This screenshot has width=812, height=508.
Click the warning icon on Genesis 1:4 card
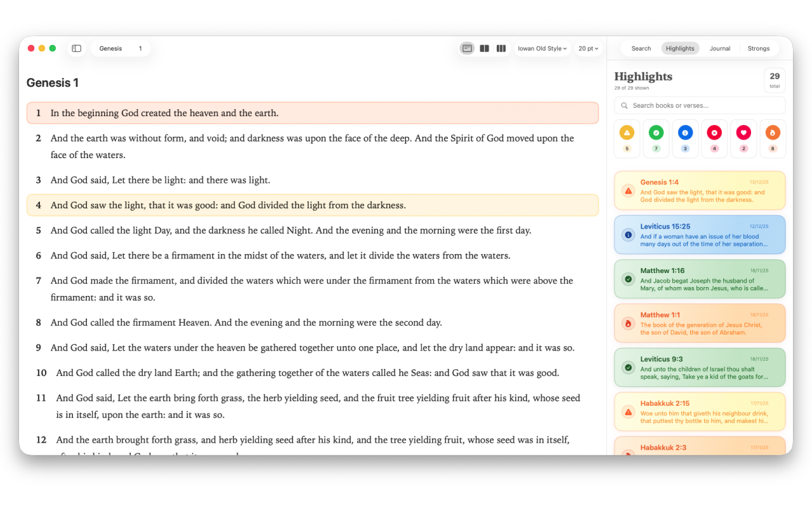629,190
